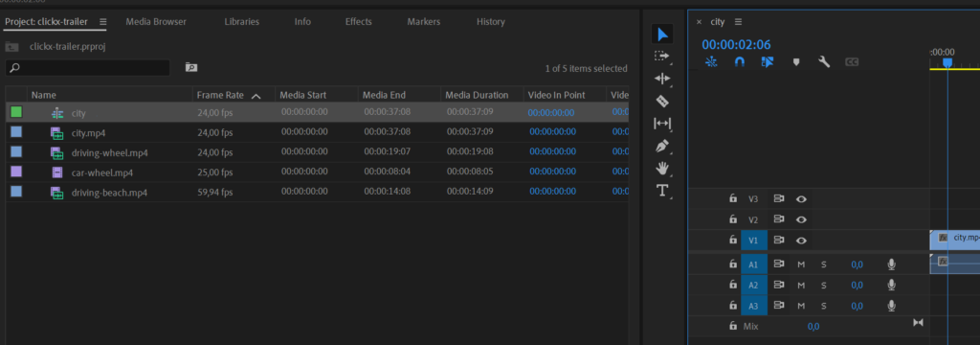The height and width of the screenshot is (345, 980).
Task: Target the A2 track button
Action: [x=753, y=286]
